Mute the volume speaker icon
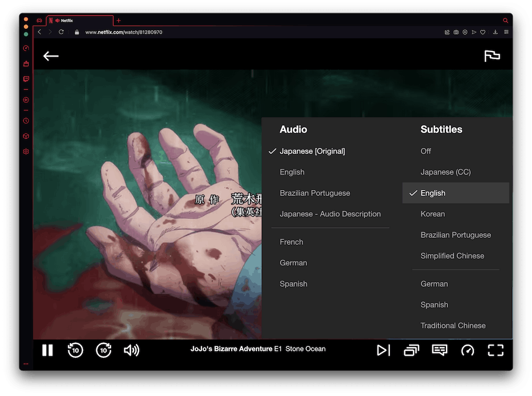This screenshot has height=396, width=532. pyautogui.click(x=131, y=350)
